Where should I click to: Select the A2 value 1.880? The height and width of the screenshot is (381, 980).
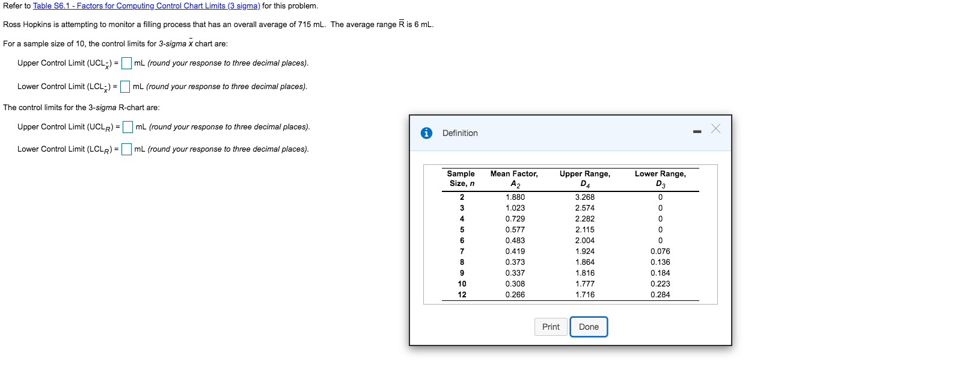tap(515, 197)
